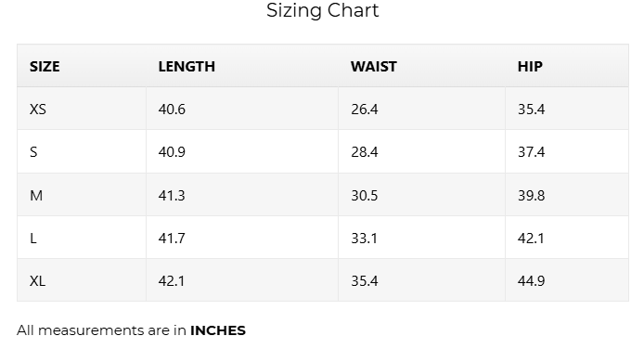
Task: Select the XL hip value 44.9
Action: pos(531,281)
